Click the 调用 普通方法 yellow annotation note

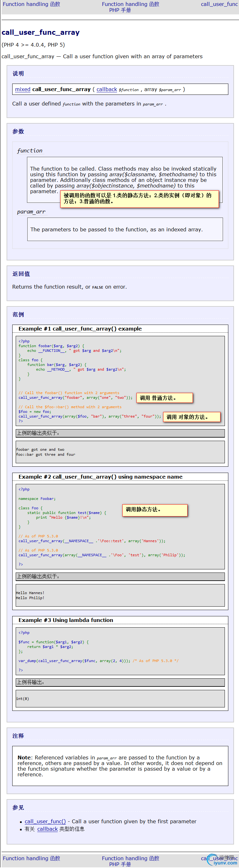click(x=164, y=398)
